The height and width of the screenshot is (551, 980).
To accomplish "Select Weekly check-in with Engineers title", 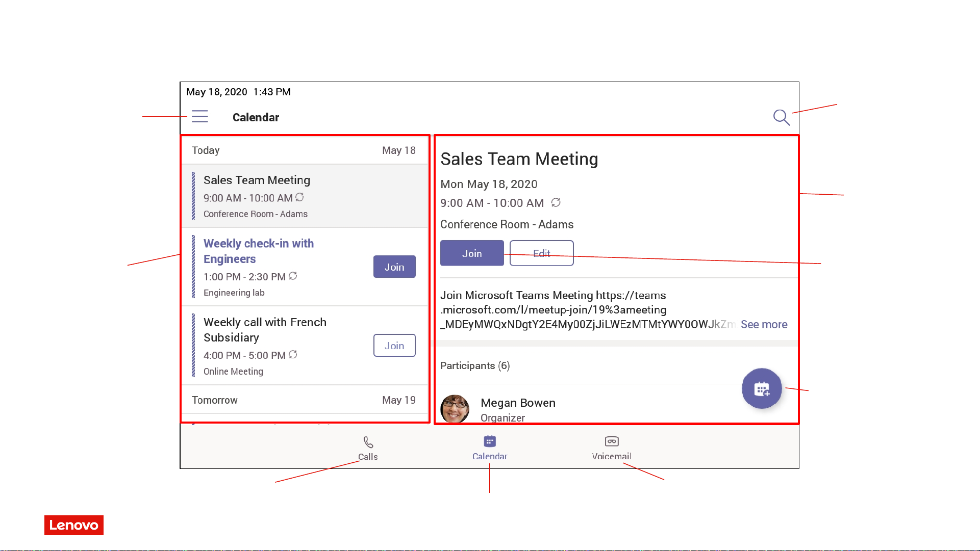I will (x=259, y=251).
